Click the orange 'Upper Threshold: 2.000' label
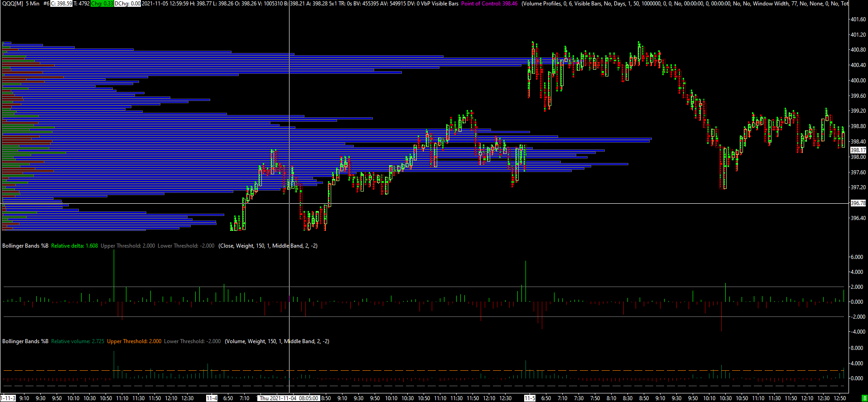Image resolution: width=868 pixels, height=402 pixels. pos(134,341)
